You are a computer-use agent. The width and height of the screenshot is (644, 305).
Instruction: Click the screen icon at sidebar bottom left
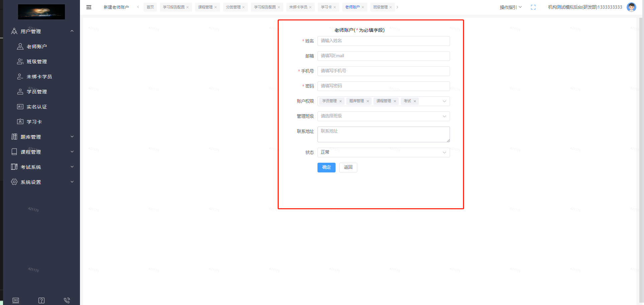pyautogui.click(x=16, y=300)
